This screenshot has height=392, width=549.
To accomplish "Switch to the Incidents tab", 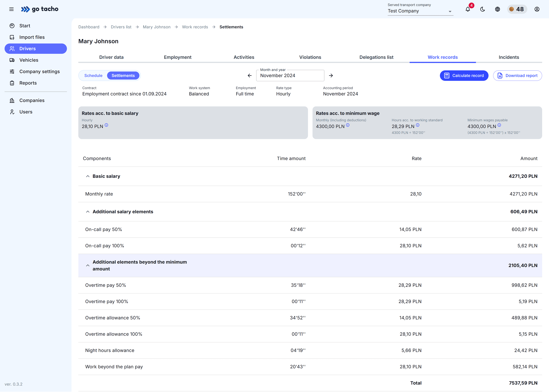I will point(509,57).
